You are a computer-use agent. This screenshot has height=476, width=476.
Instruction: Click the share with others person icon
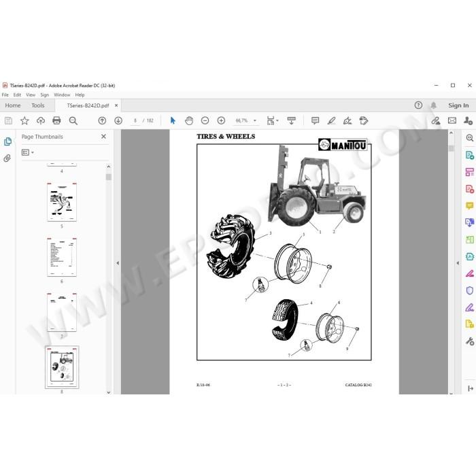coord(468,120)
